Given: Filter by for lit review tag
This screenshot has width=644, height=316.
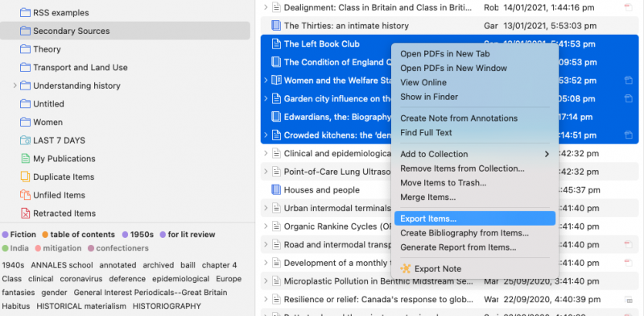Looking at the screenshot, I should point(188,235).
